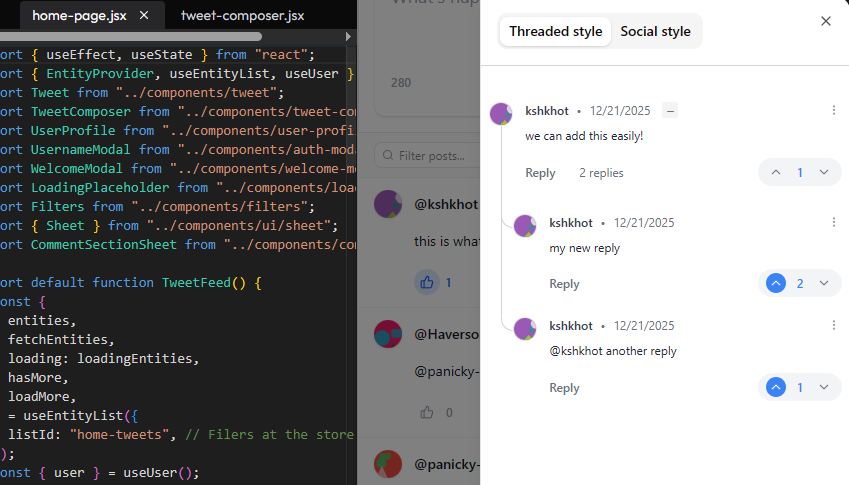Click the "@kshkhot another reply" comment text
Image resolution: width=849 pixels, height=485 pixels.
[613, 351]
